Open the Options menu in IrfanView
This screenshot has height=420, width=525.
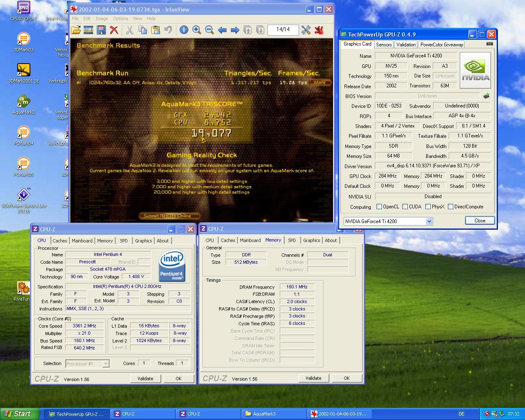click(x=121, y=18)
